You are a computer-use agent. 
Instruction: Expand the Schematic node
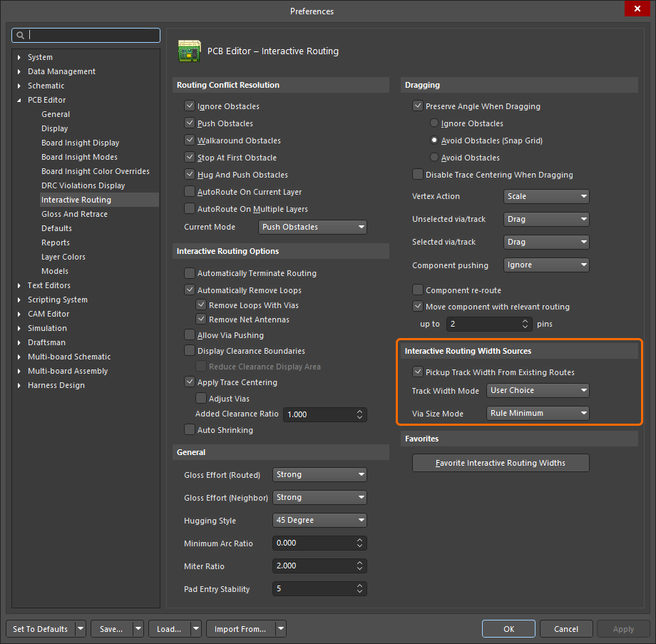(x=19, y=86)
